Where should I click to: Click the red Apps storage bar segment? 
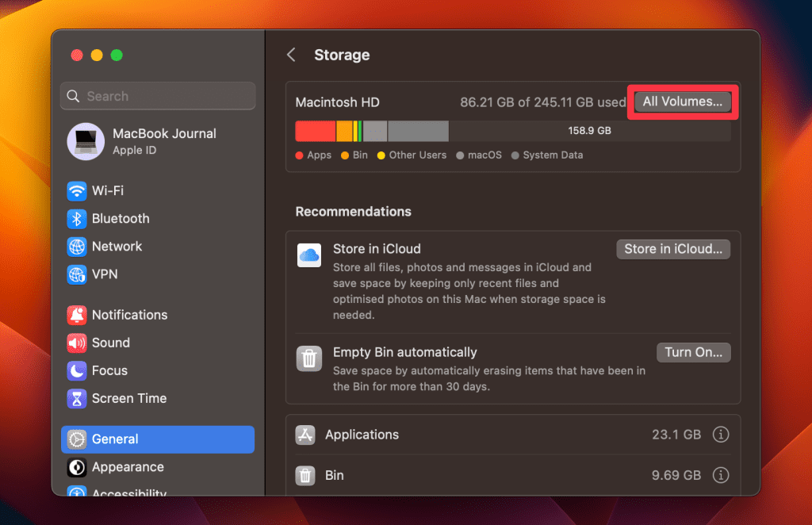pyautogui.click(x=315, y=131)
